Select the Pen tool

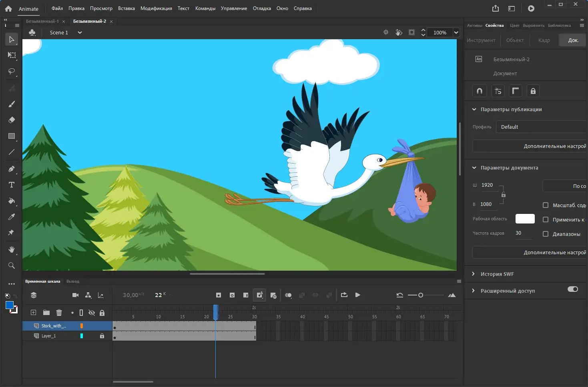(x=12, y=169)
